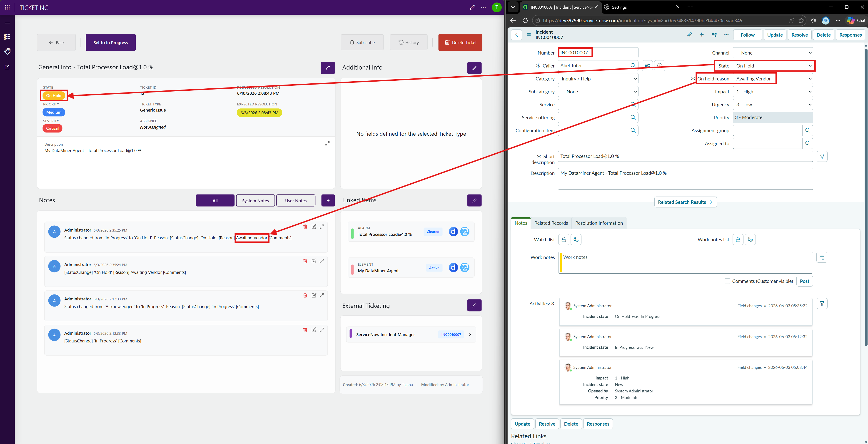Open the tags sidebar icon
868x444 pixels.
click(x=7, y=51)
